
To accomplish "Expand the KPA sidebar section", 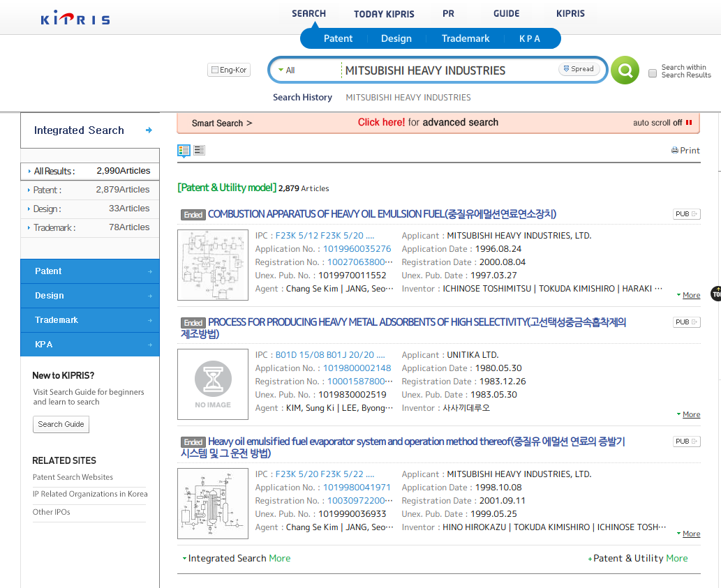I will click(x=90, y=344).
